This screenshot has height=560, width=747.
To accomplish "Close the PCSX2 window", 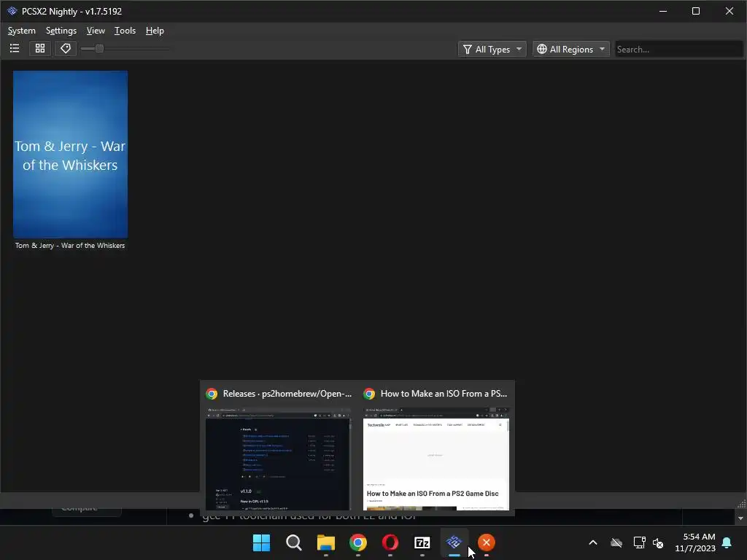I will click(x=729, y=11).
